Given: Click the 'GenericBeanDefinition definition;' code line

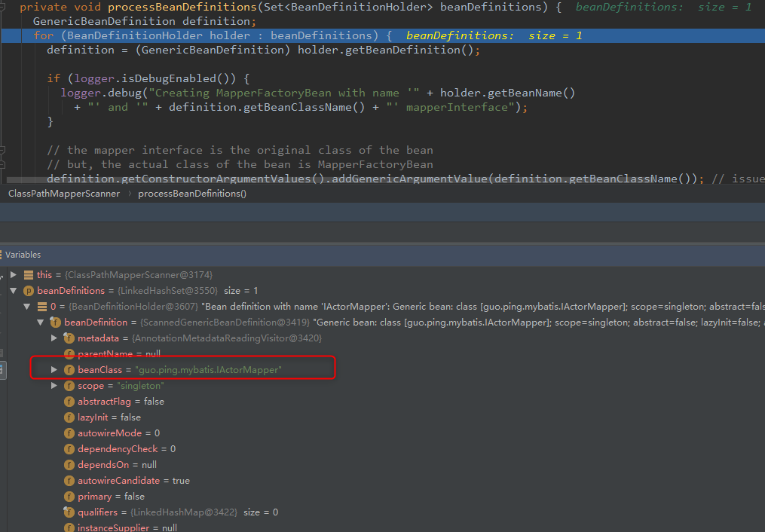Looking at the screenshot, I should tap(145, 21).
